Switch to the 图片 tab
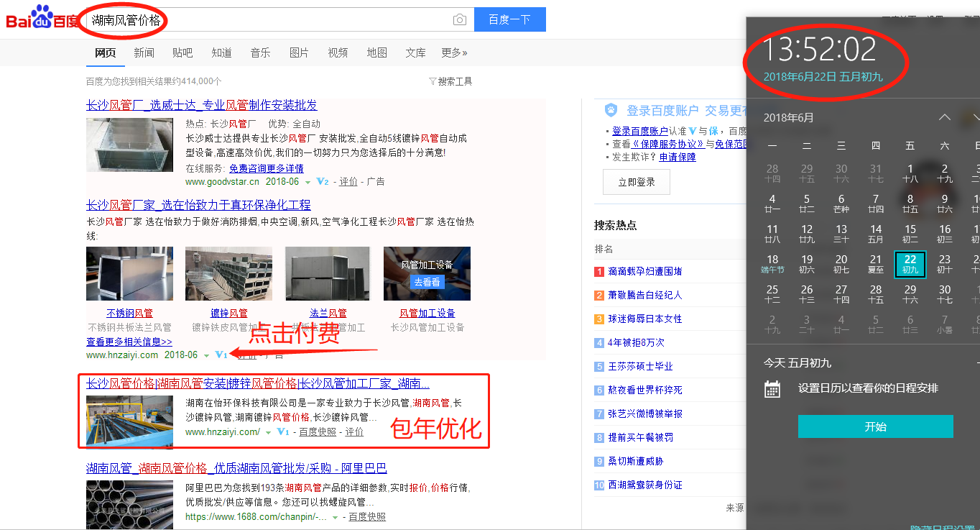This screenshot has height=530, width=980. click(299, 52)
